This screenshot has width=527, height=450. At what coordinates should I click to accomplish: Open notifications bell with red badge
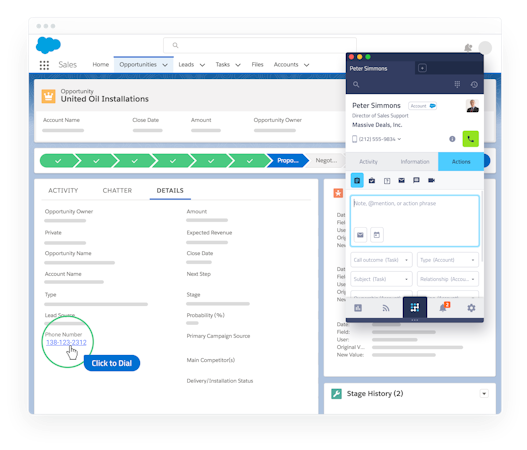[x=444, y=307]
